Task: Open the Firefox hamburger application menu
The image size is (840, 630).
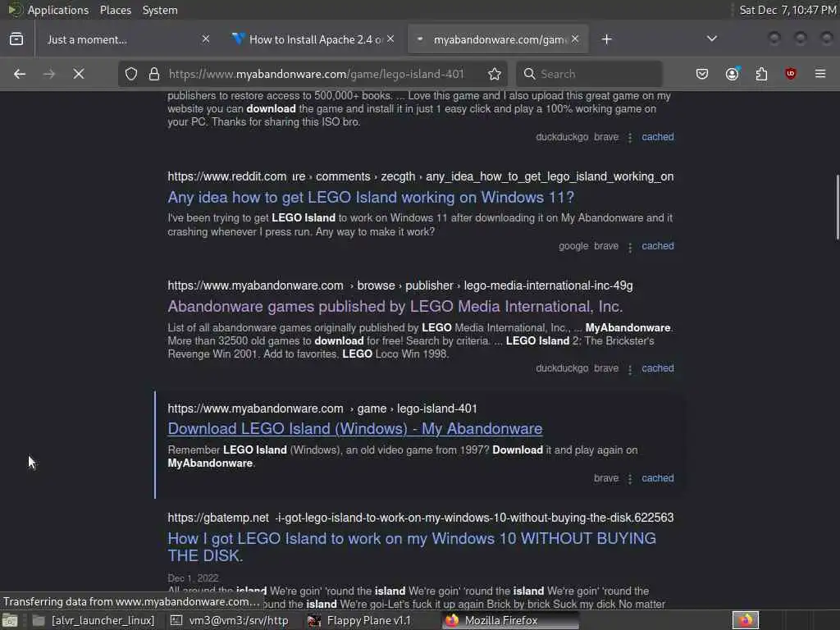Action: [x=820, y=74]
